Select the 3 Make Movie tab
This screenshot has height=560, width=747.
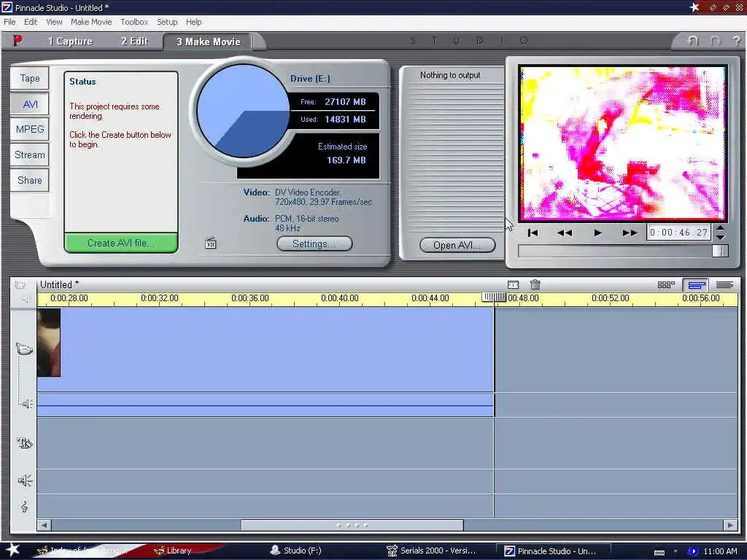point(209,42)
